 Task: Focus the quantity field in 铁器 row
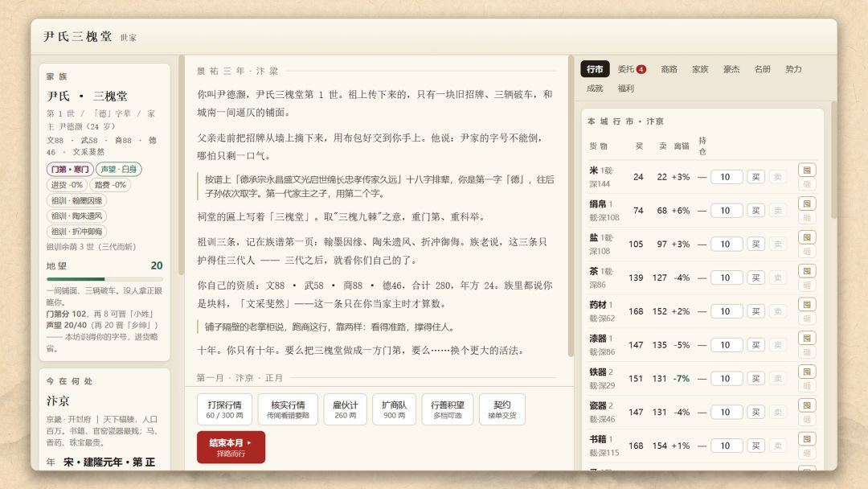pos(727,379)
